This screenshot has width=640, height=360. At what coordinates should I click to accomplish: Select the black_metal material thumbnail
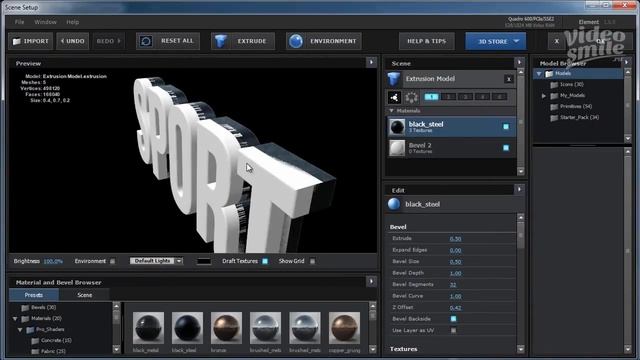pos(148,328)
